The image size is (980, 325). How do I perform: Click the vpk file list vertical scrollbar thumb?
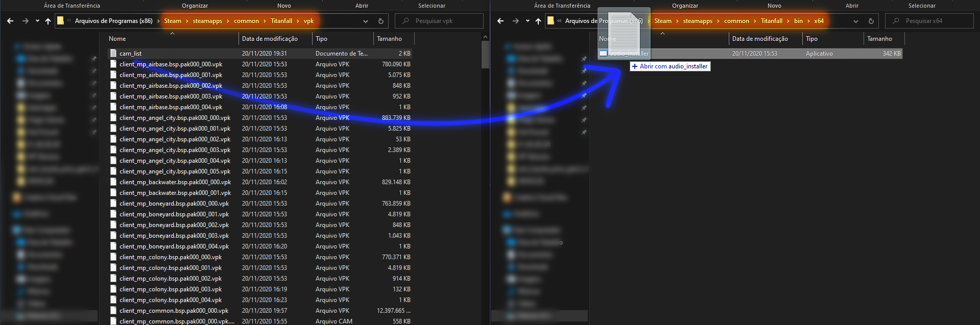pyautogui.click(x=485, y=55)
